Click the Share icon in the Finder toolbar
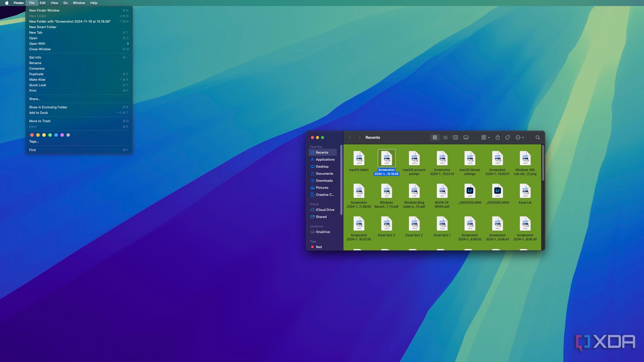The image size is (644, 362). (498, 138)
